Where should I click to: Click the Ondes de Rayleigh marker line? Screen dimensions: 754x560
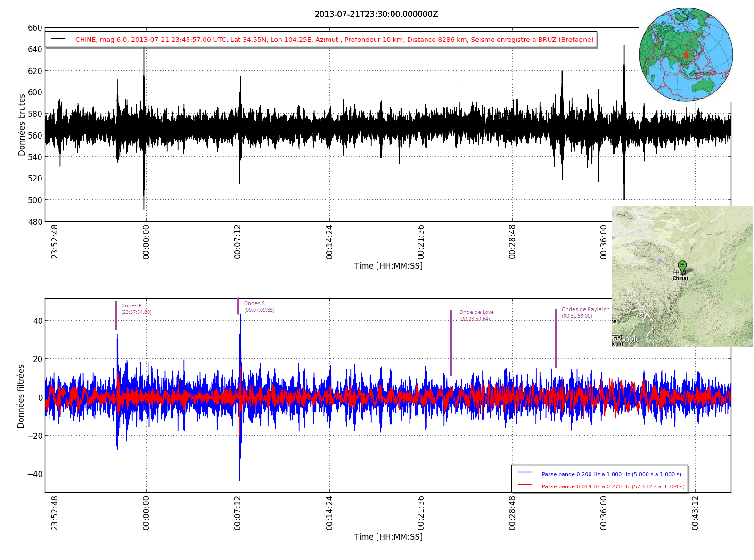pyautogui.click(x=556, y=338)
